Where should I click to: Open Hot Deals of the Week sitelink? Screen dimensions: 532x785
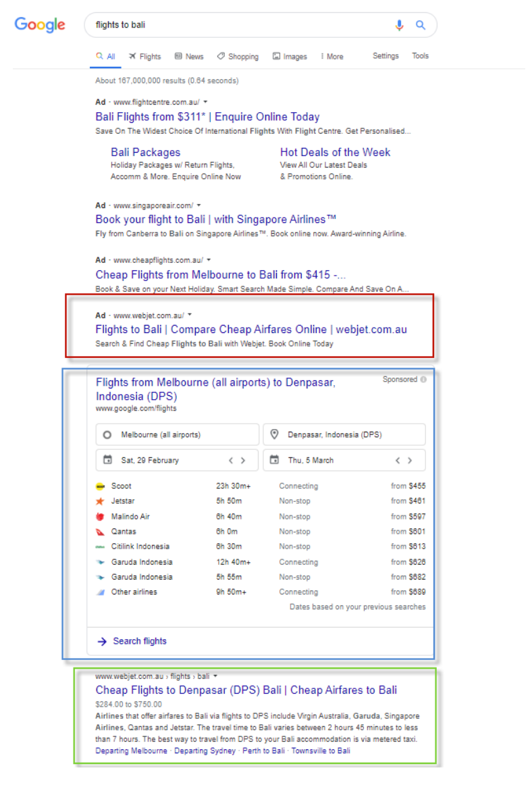[x=335, y=152]
